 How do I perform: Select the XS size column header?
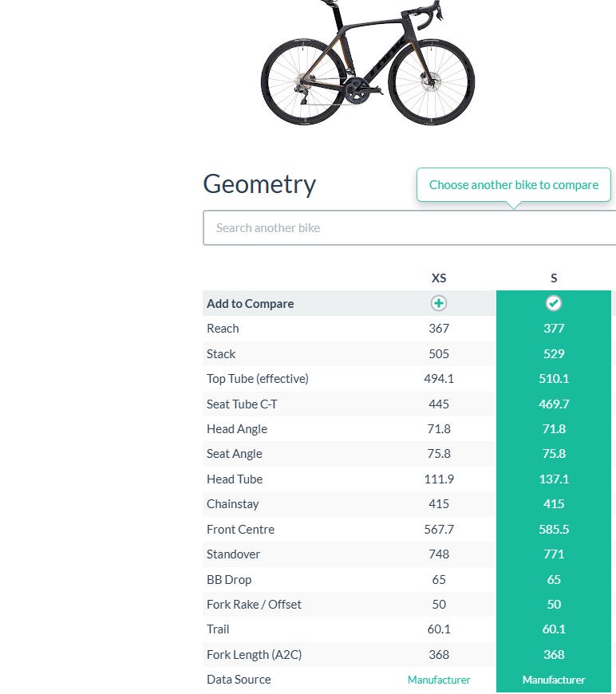coord(438,278)
